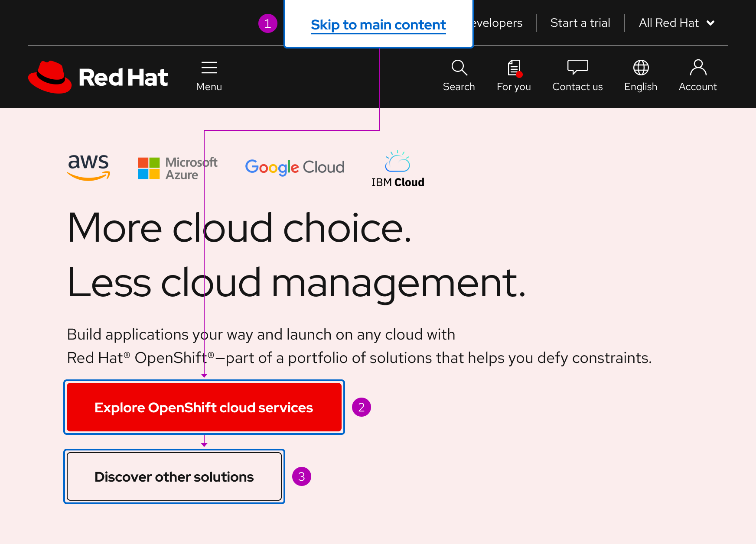Open Start a trial

pyautogui.click(x=580, y=23)
